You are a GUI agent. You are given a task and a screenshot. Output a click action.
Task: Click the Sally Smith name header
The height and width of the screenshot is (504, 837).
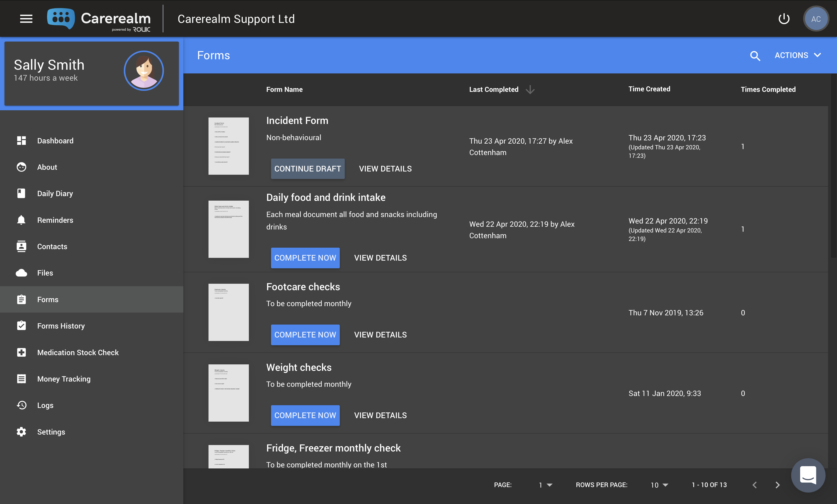[49, 65]
